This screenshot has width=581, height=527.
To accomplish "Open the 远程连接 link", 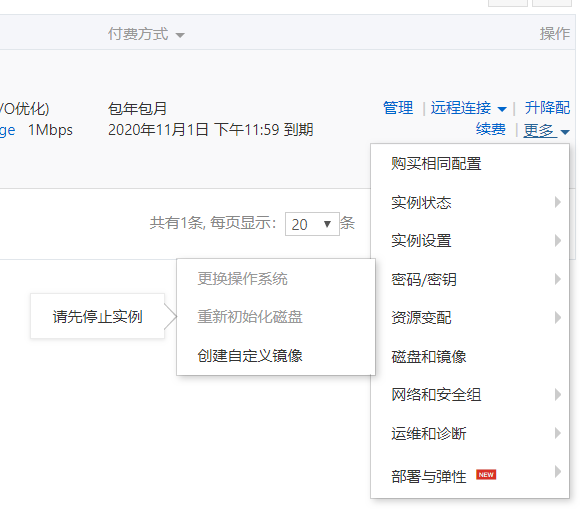I will pyautogui.click(x=461, y=108).
